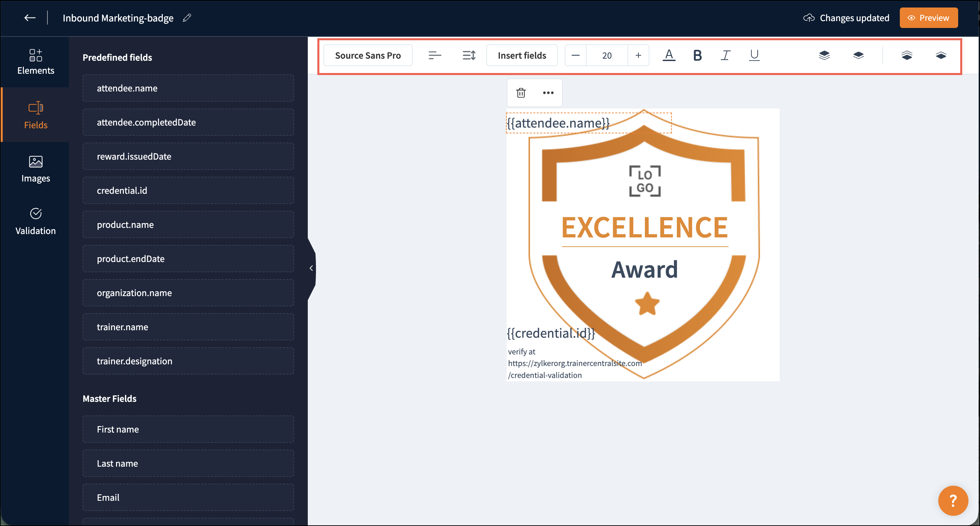Click the Preview button

pyautogui.click(x=928, y=18)
